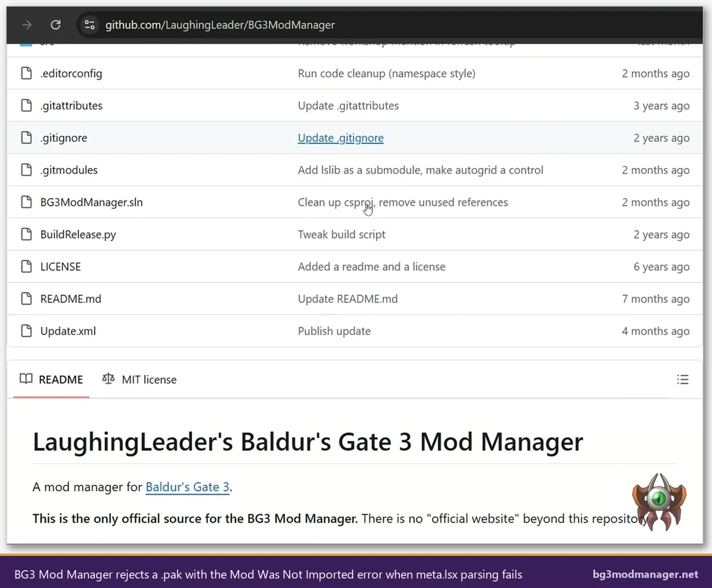Click '4 months ago' on Update.xml row
This screenshot has width=712, height=588.
click(656, 331)
